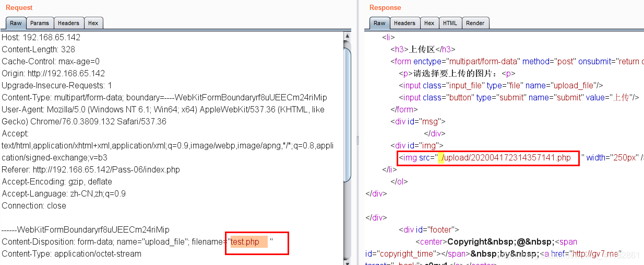Open the Request Headers tab
The height and width of the screenshot is (265, 644).
coord(69,23)
